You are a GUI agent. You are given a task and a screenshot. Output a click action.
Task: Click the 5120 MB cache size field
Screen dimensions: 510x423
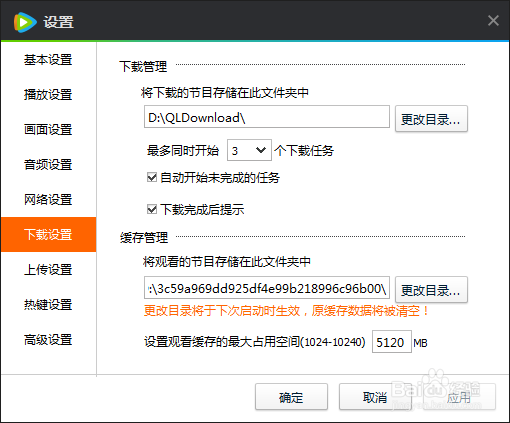[x=392, y=342]
